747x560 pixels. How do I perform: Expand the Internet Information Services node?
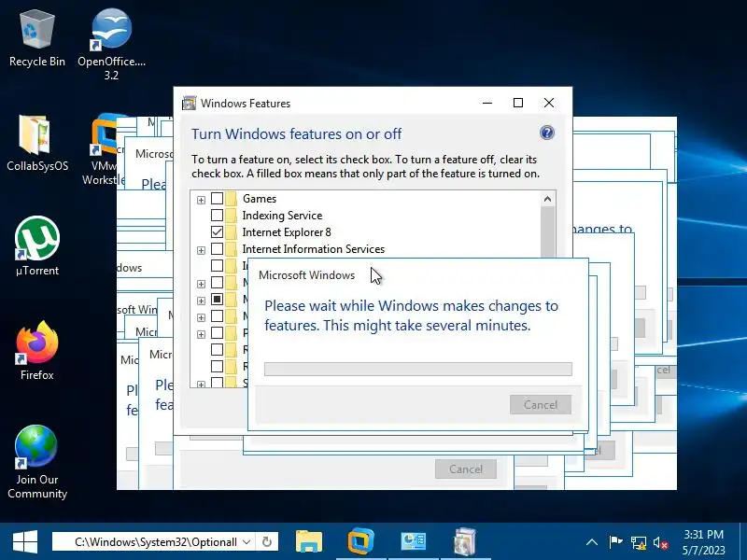pyautogui.click(x=201, y=250)
